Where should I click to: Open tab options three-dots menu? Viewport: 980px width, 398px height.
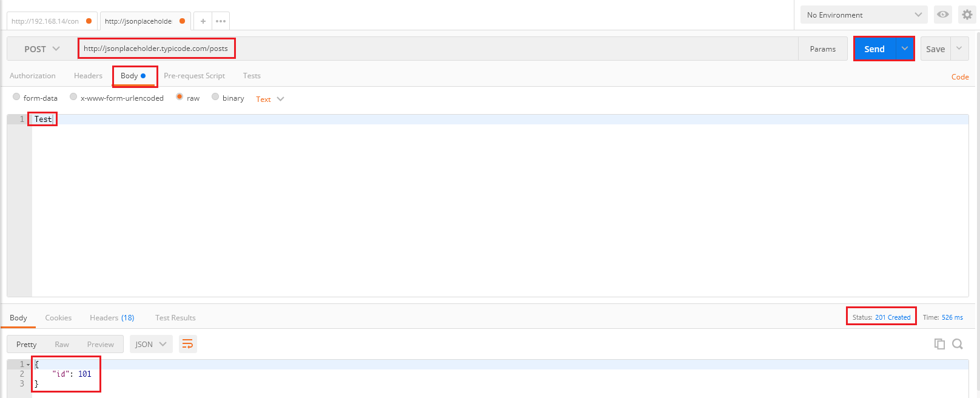(221, 21)
